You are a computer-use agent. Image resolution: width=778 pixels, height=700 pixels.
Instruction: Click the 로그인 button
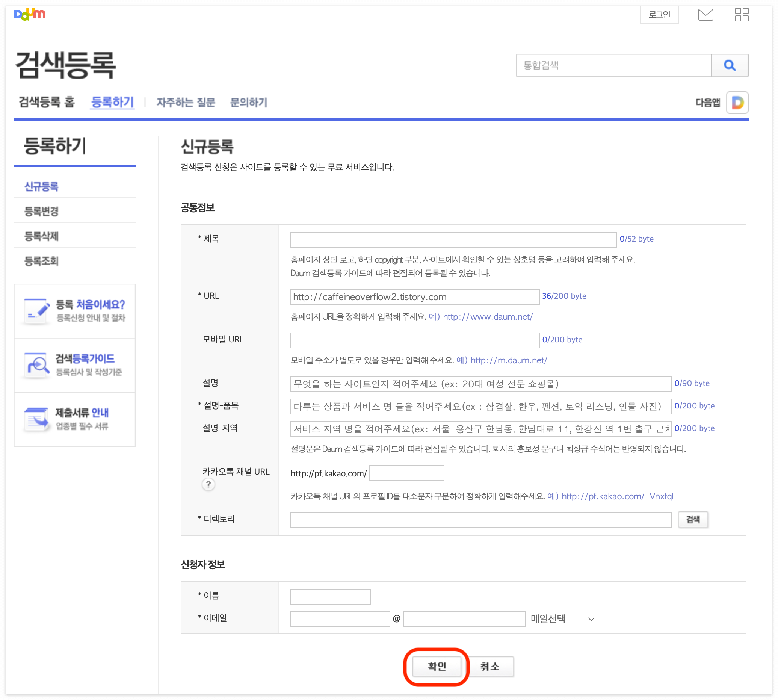(x=659, y=15)
